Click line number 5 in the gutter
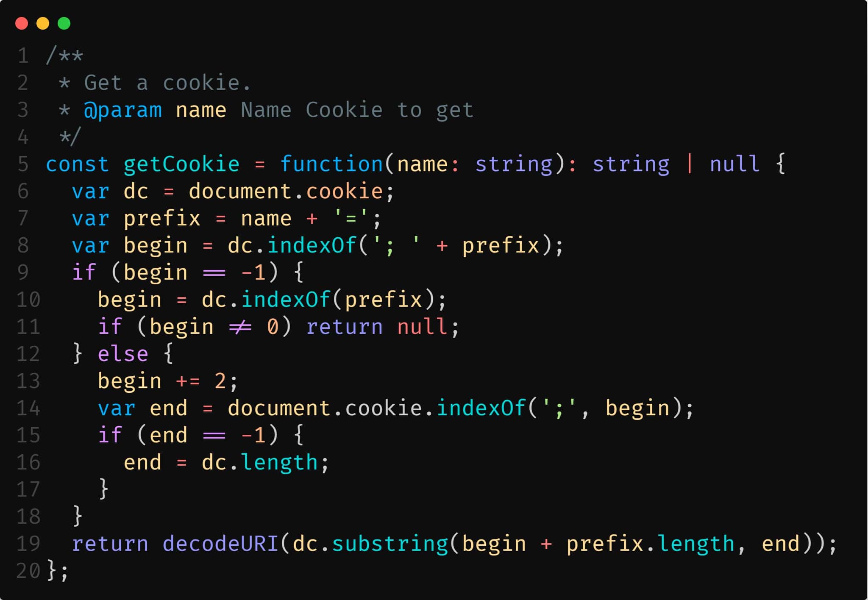Viewport: 868px width, 600px height. [x=23, y=164]
